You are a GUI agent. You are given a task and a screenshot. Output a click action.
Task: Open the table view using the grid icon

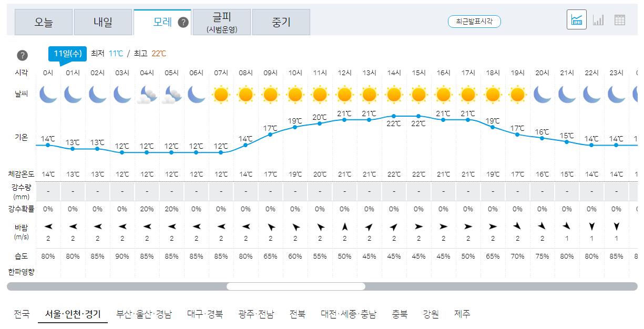pos(620,19)
